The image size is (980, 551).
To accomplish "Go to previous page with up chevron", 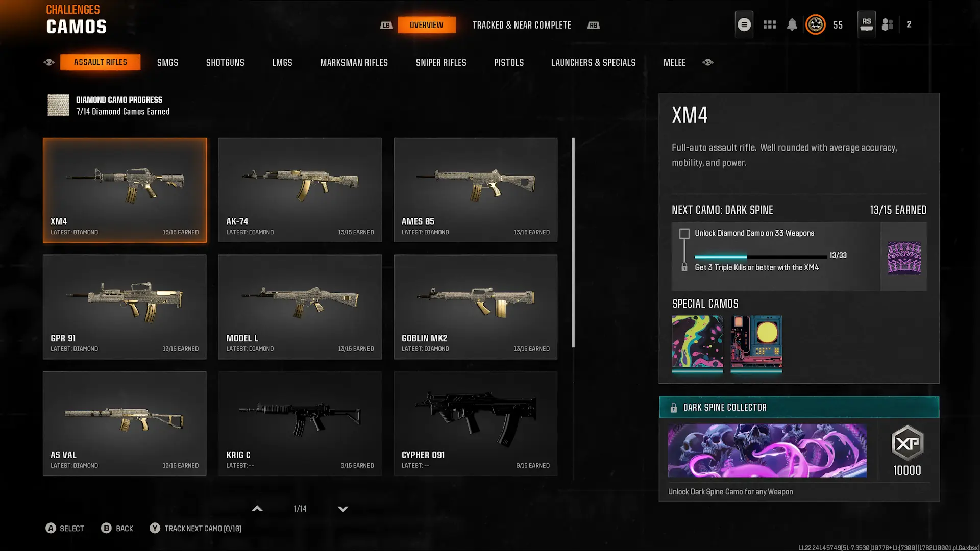I will (x=257, y=509).
